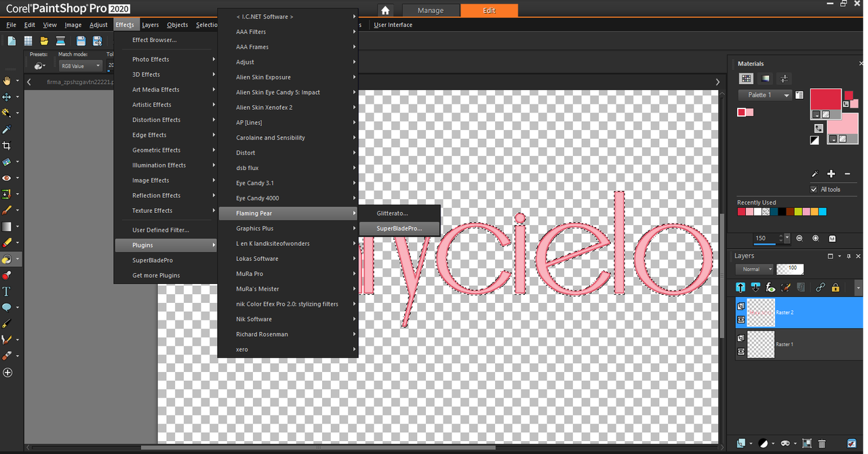868x454 pixels.
Task: Click the Save disk icon in toolbar
Action: pos(81,41)
